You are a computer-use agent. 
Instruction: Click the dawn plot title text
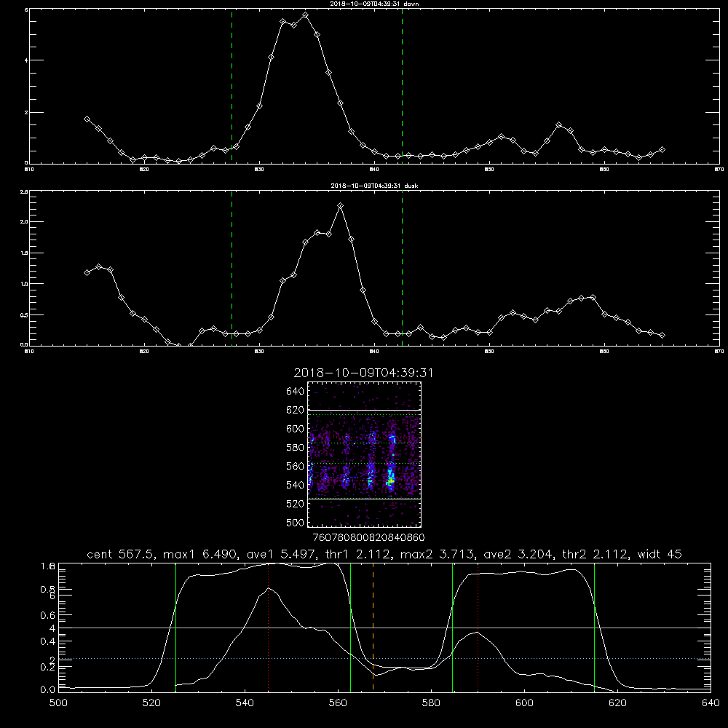coord(374,4)
